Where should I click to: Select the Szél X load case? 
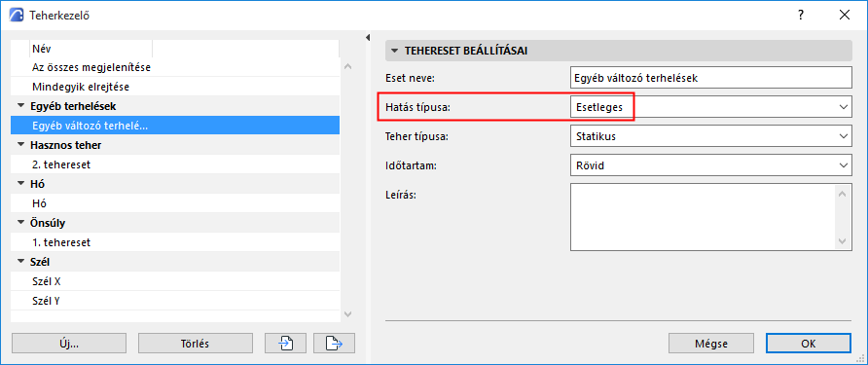click(x=175, y=281)
